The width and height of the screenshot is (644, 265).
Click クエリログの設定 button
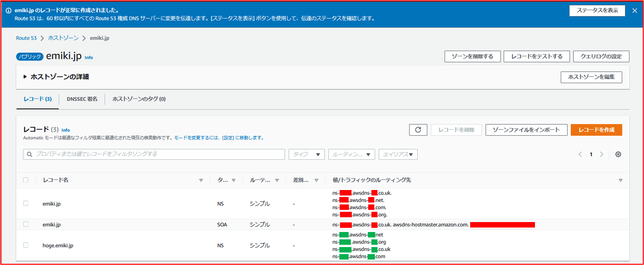(x=601, y=56)
